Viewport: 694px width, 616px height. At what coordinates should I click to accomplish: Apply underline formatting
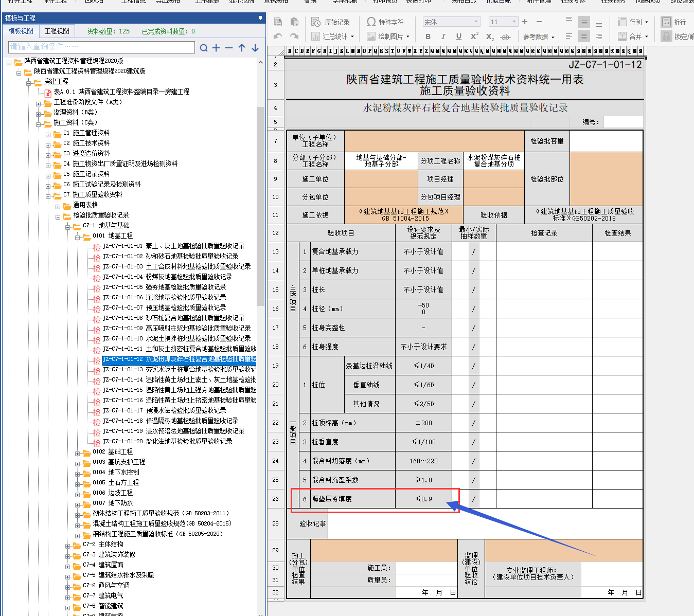point(458,37)
